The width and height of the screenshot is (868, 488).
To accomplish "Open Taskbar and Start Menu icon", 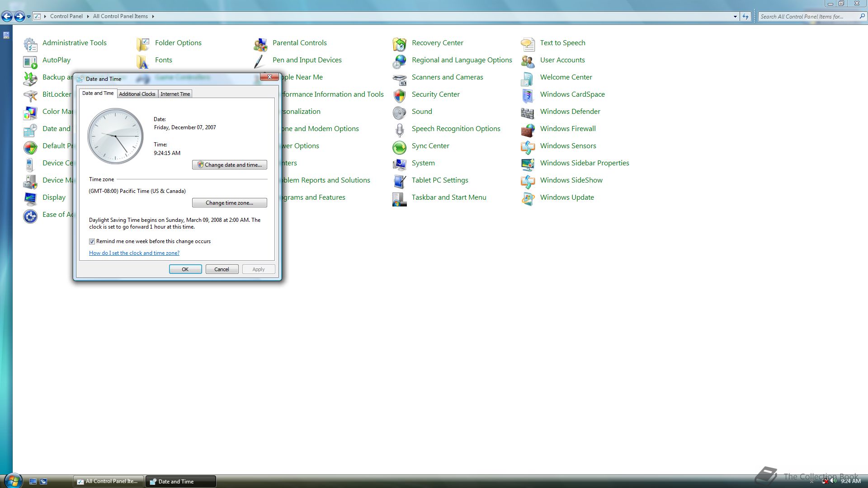I will [x=400, y=199].
